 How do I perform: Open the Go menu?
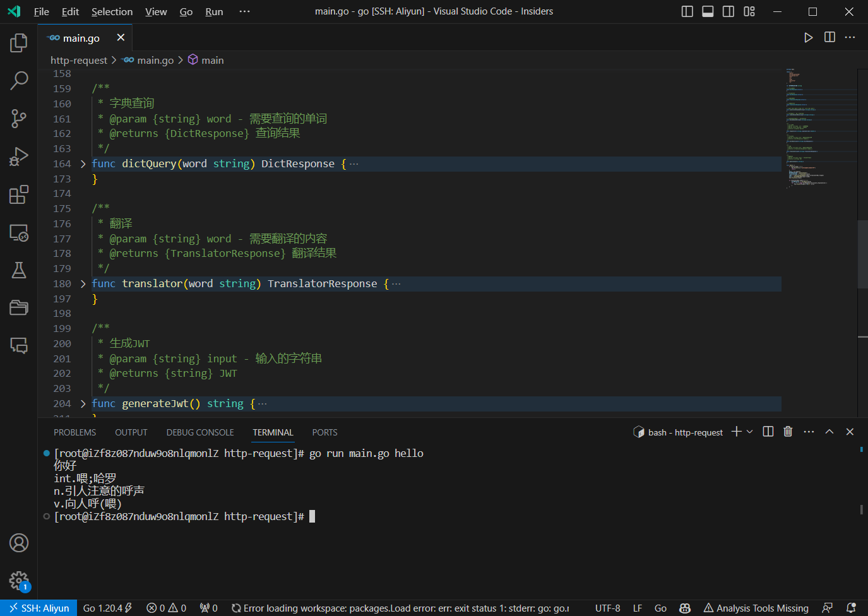coord(186,11)
